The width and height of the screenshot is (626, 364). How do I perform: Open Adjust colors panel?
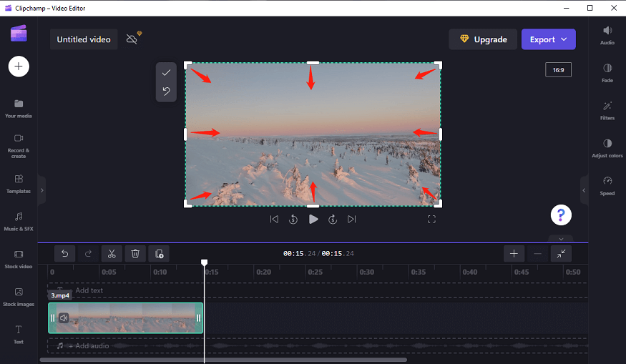pyautogui.click(x=607, y=148)
